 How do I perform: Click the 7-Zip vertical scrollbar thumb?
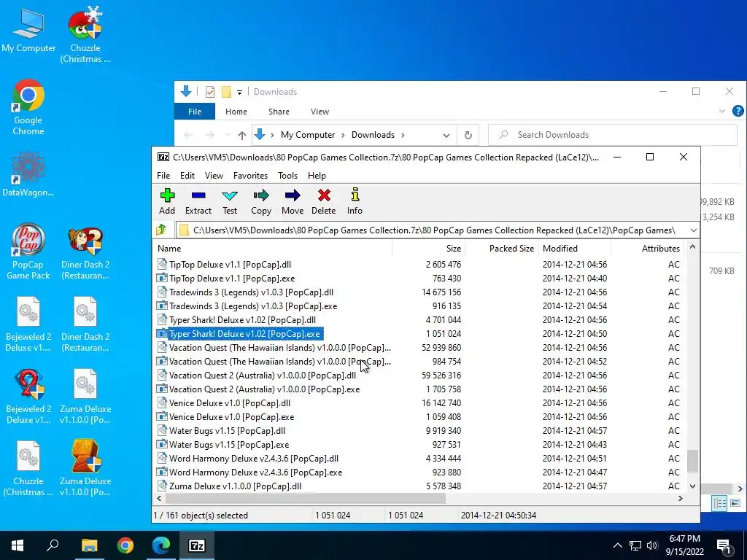692,461
